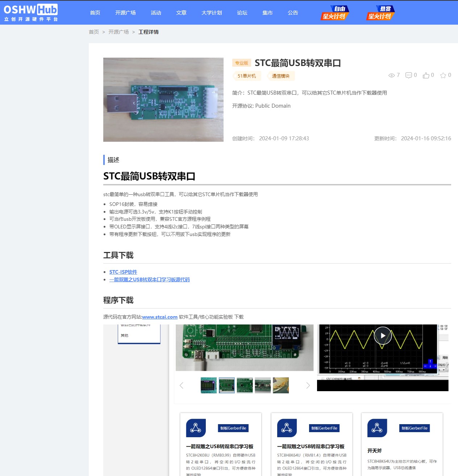Go to 公告 in the navigation bar
This screenshot has width=458, height=476.
point(293,13)
